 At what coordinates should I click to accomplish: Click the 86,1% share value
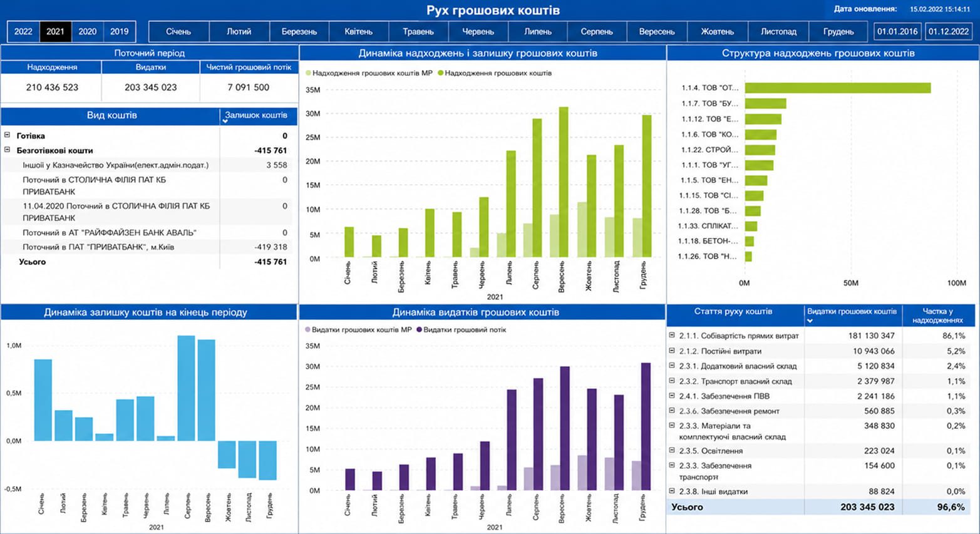(x=954, y=336)
